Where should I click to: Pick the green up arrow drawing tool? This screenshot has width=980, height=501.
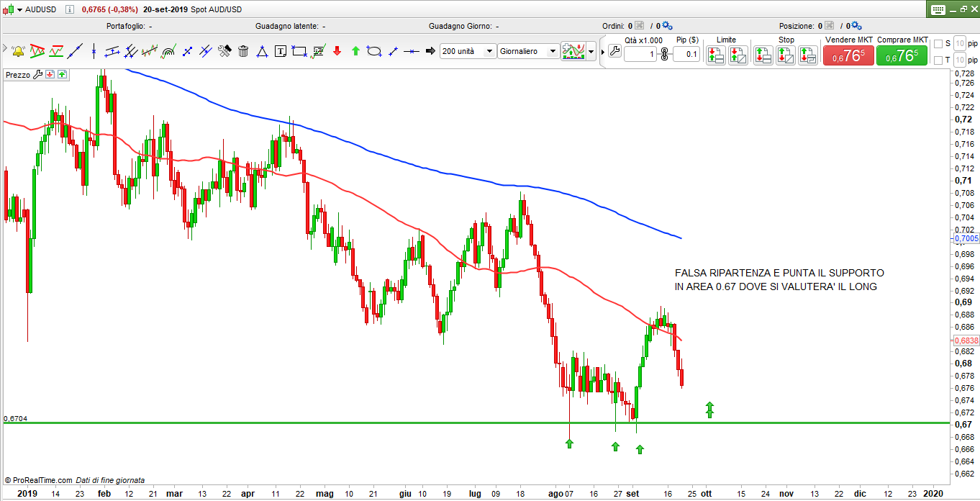[355, 51]
